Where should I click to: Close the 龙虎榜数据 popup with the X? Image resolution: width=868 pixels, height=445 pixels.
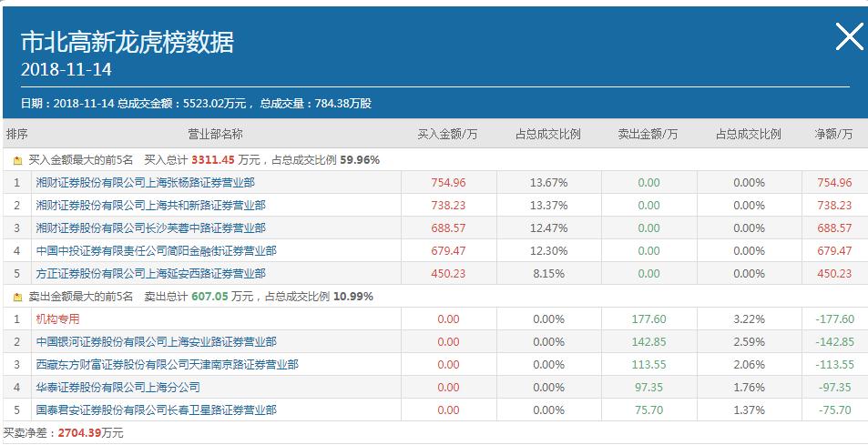(849, 37)
